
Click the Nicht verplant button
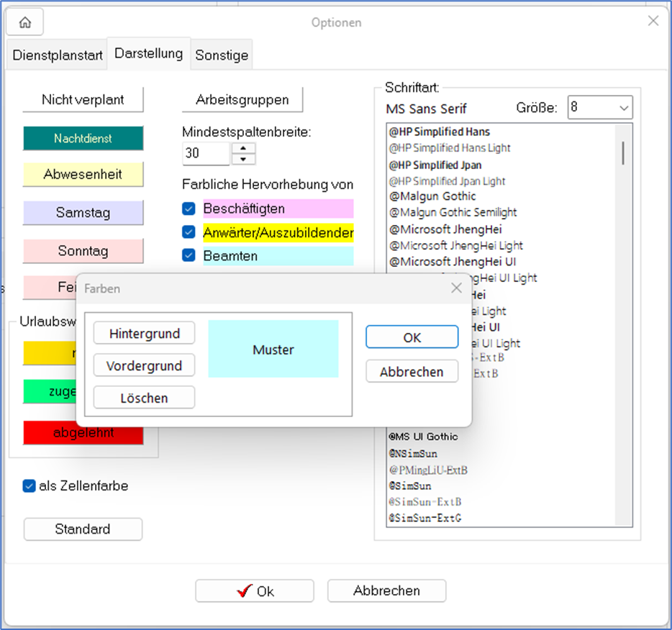[83, 99]
